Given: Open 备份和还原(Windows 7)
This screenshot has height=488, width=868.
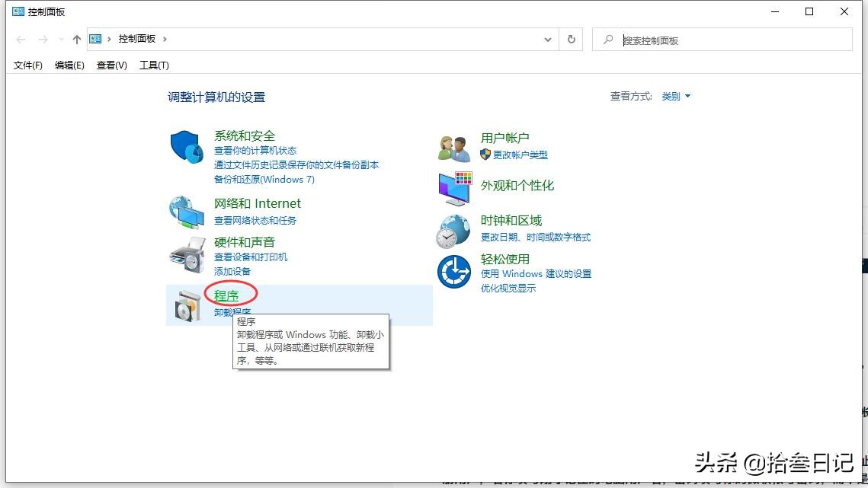Looking at the screenshot, I should click(263, 179).
